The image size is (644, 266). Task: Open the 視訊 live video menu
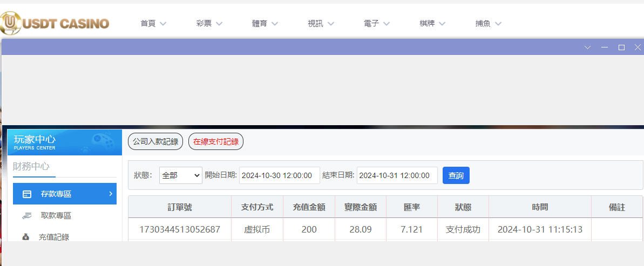(321, 24)
